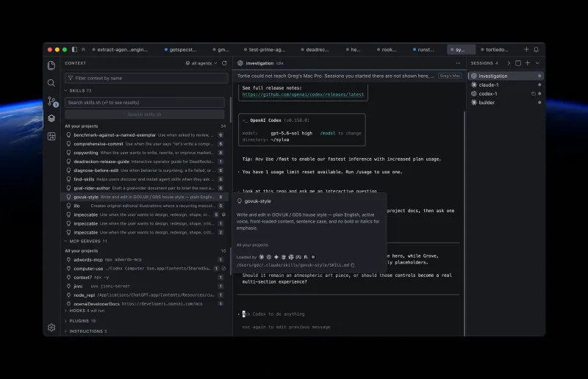Viewport: 588px width, 379px height.
Task: Expand the PLUGINS 18 section
Action: [80, 321]
